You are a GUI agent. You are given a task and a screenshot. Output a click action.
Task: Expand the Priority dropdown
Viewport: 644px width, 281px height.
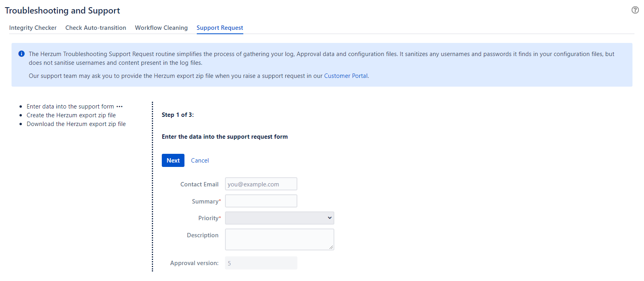(x=279, y=218)
